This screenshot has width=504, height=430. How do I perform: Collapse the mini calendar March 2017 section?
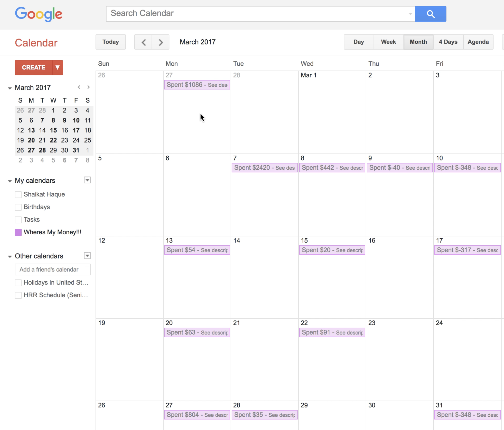coord(10,88)
